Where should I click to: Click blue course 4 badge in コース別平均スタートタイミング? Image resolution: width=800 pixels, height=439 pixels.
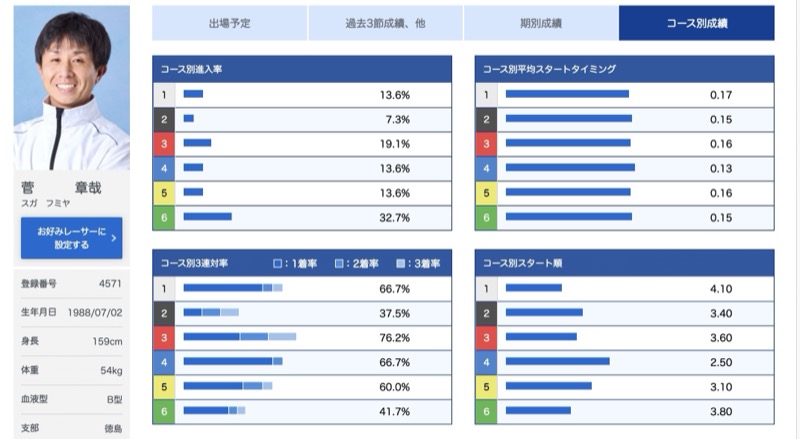pyautogui.click(x=486, y=168)
